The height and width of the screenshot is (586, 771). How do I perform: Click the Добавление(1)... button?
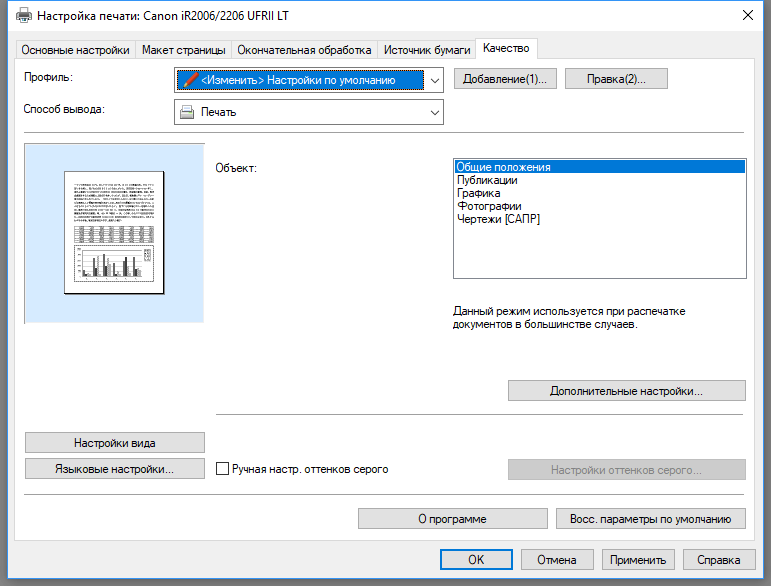coord(505,79)
